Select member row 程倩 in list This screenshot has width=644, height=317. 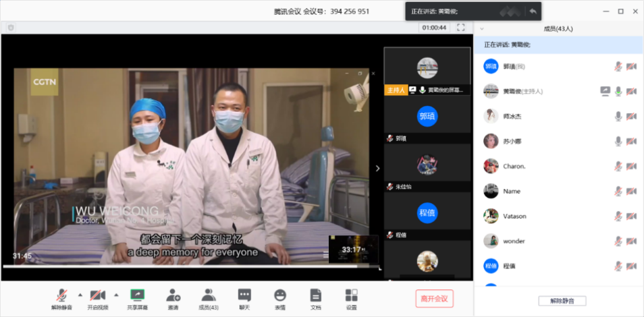pyautogui.click(x=558, y=266)
